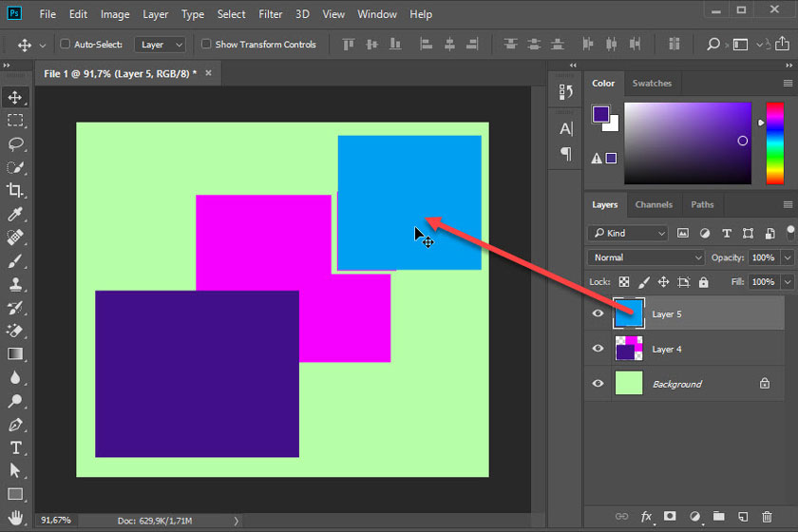Click the Opacity 100% field
This screenshot has height=532, width=798.
coord(763,257)
